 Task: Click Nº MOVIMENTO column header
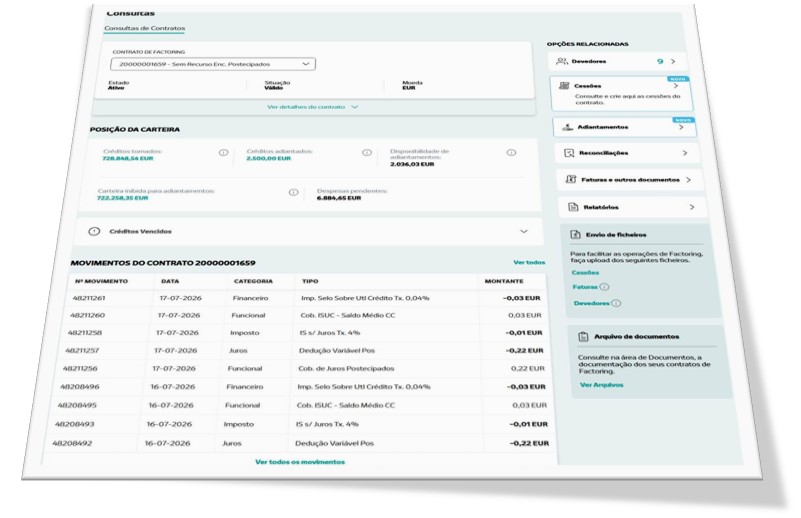(101, 281)
